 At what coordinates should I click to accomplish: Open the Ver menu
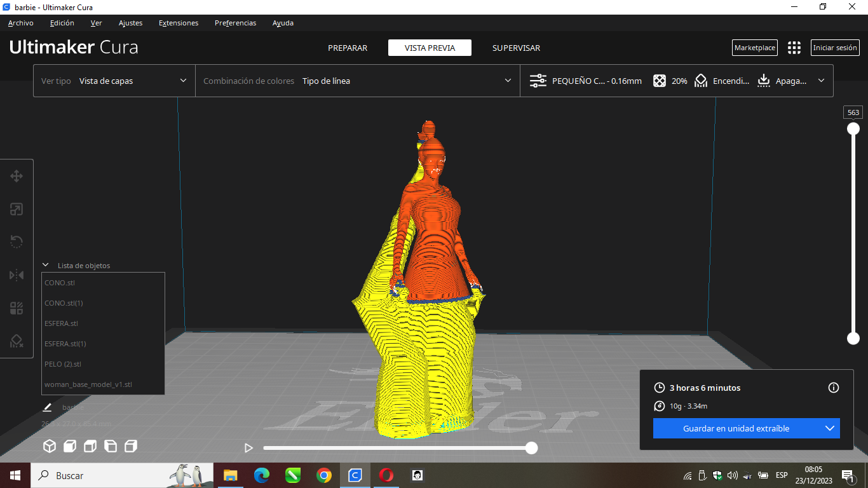pos(96,23)
